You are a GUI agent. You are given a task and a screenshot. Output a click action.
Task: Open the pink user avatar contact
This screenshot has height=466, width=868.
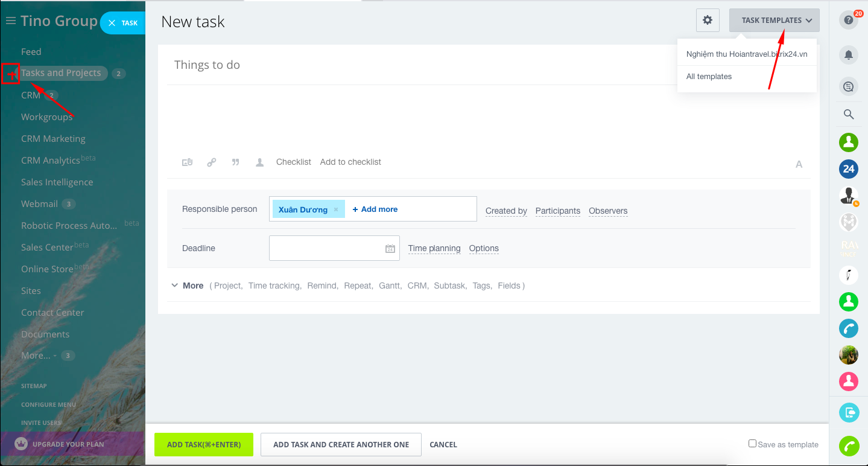point(849,381)
